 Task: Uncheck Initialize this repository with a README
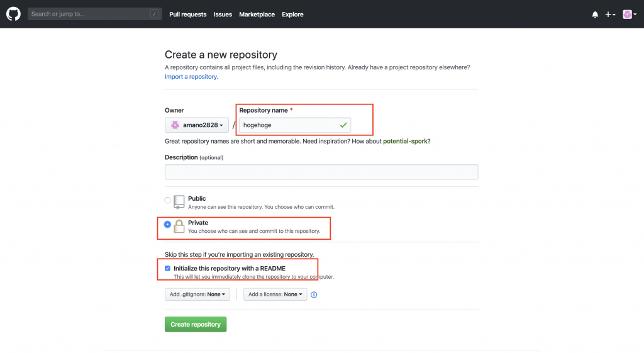point(167,268)
